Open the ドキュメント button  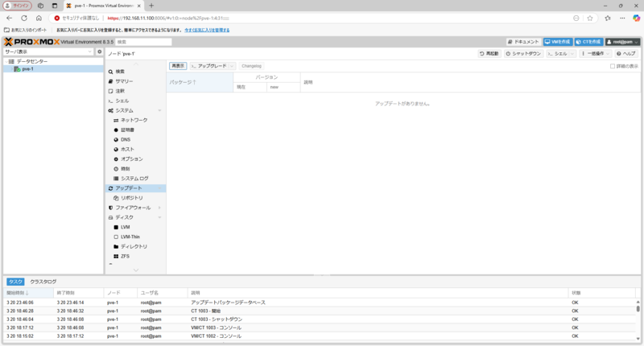click(x=523, y=42)
